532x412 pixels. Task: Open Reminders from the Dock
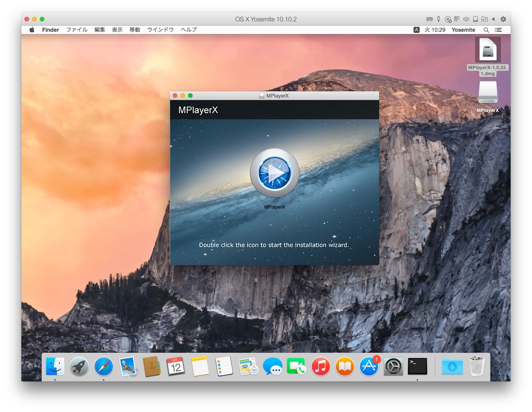(224, 367)
